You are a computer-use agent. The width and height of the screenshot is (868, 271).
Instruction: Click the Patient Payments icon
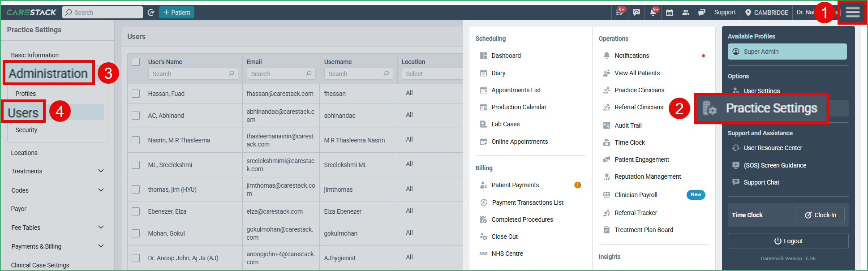coord(483,185)
